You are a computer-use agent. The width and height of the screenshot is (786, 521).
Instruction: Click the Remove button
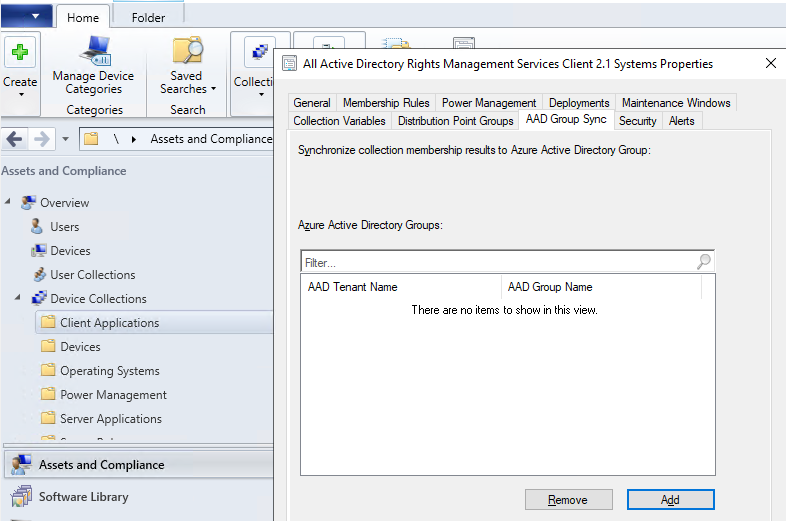[x=569, y=500]
